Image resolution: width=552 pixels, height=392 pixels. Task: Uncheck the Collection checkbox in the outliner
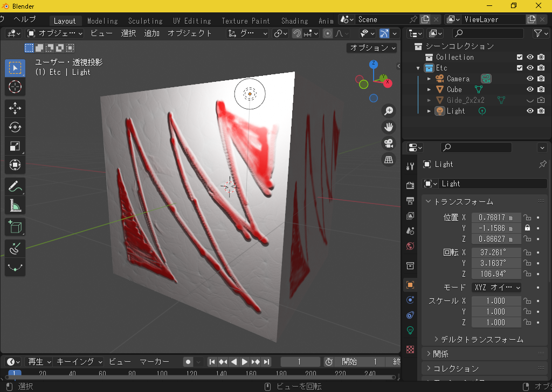519,57
